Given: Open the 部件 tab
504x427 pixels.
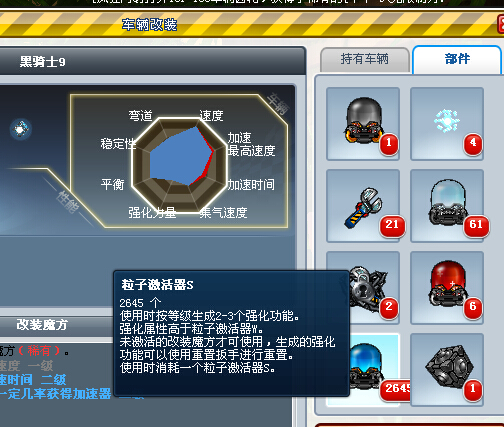Looking at the screenshot, I should click(x=457, y=59).
